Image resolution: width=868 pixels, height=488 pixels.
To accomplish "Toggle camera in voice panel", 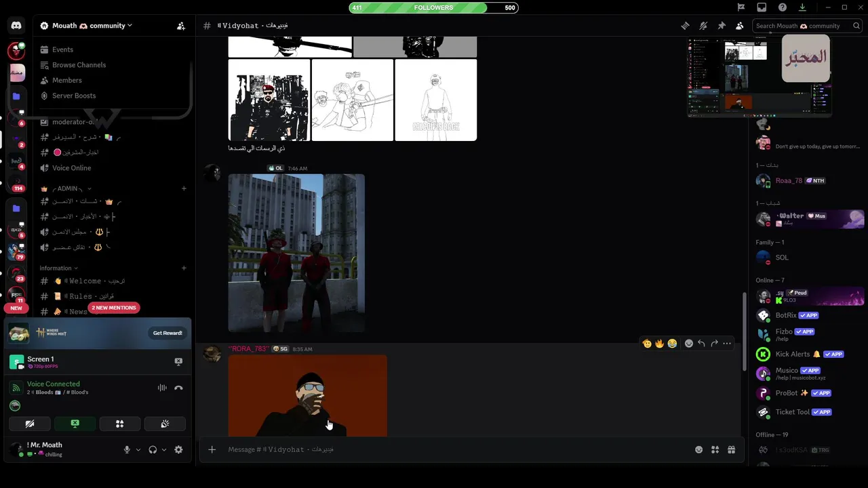I will point(30,424).
